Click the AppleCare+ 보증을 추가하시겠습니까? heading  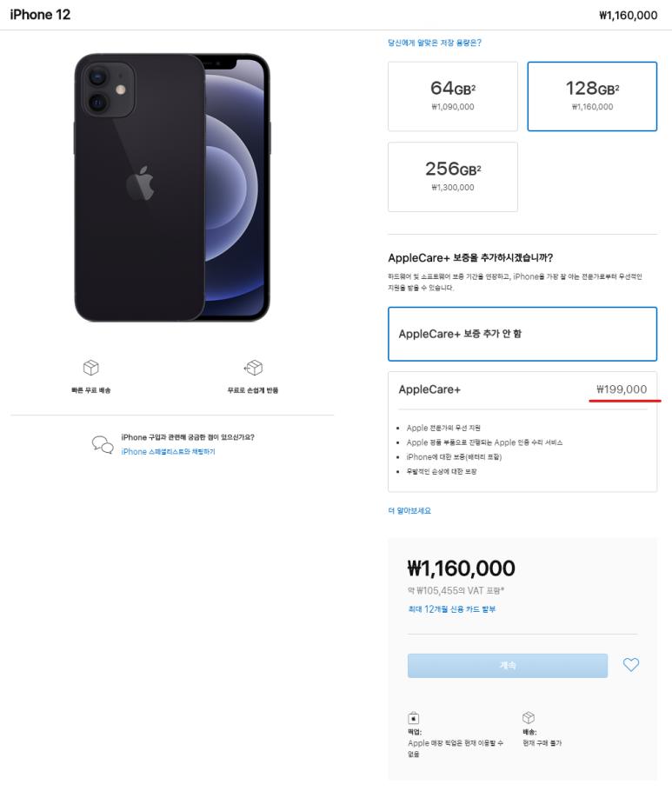[x=470, y=257]
